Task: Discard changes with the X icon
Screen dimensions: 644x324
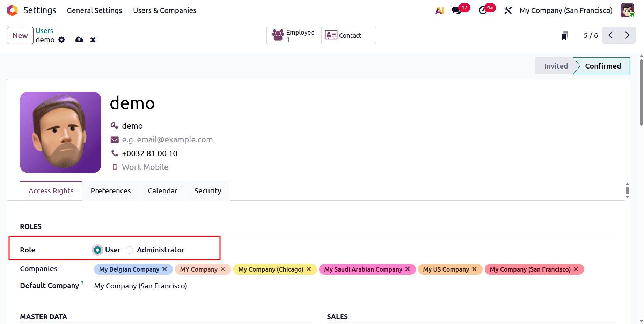Action: [x=93, y=39]
